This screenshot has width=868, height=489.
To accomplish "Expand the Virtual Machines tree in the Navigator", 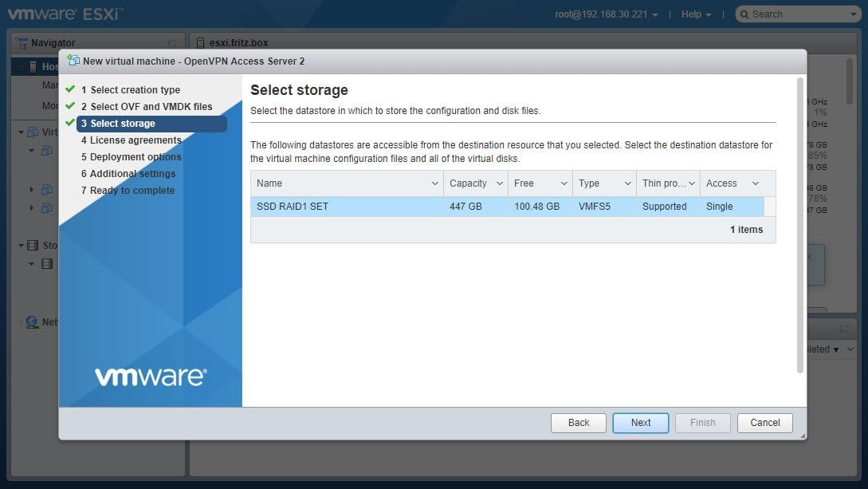I will point(21,132).
